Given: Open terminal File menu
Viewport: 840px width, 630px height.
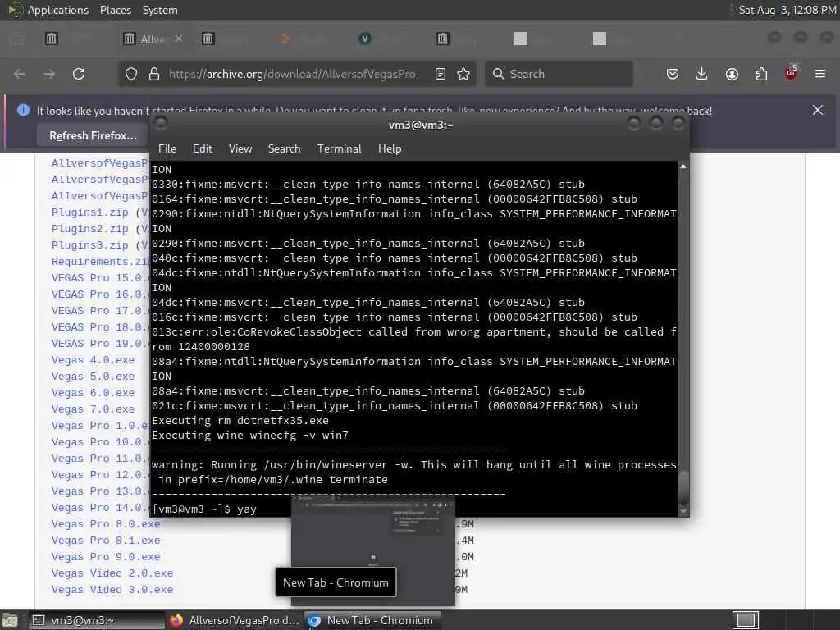Looking at the screenshot, I should click(x=167, y=149).
